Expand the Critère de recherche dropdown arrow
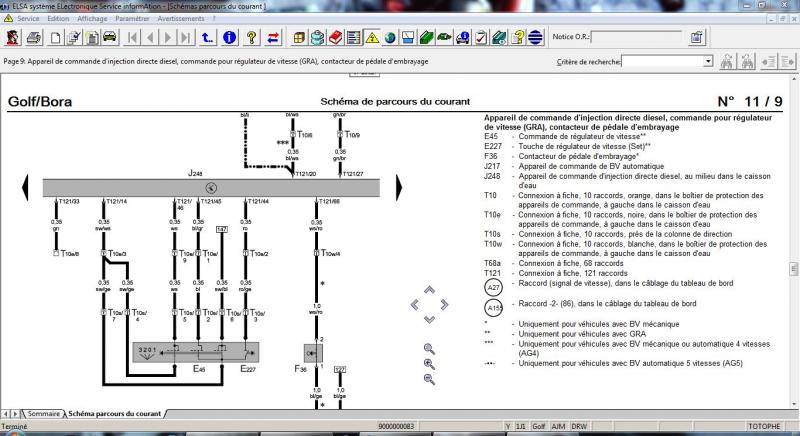The image size is (800, 436). pyautogui.click(x=708, y=61)
